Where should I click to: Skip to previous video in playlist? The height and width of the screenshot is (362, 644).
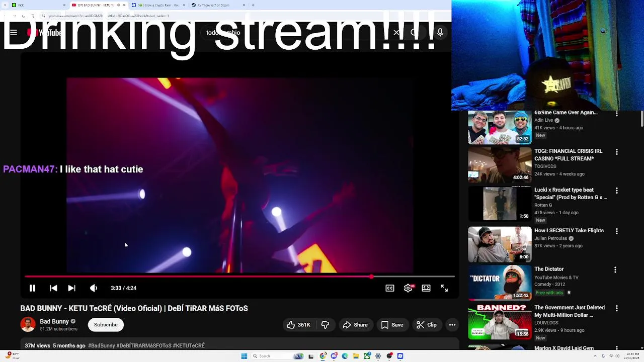click(x=53, y=288)
